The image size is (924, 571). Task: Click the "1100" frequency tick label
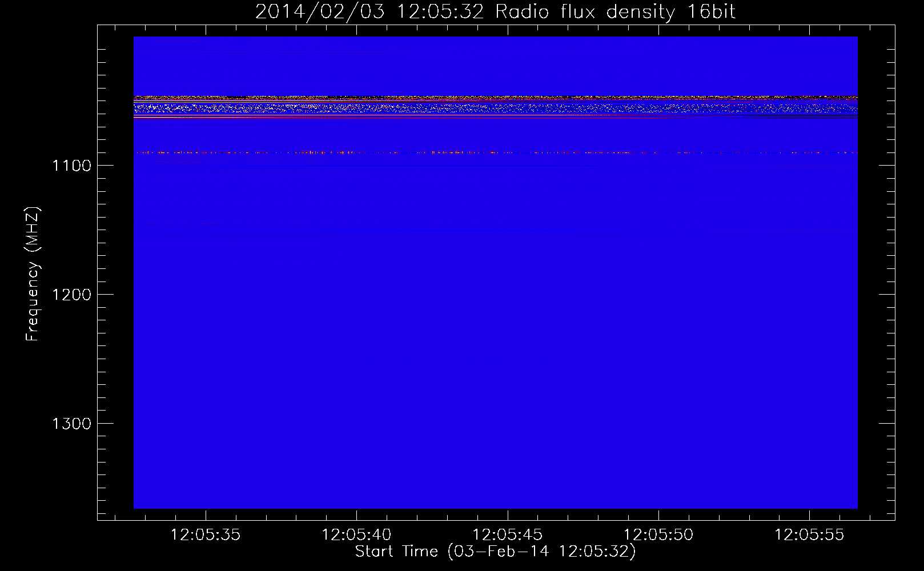coord(71,166)
